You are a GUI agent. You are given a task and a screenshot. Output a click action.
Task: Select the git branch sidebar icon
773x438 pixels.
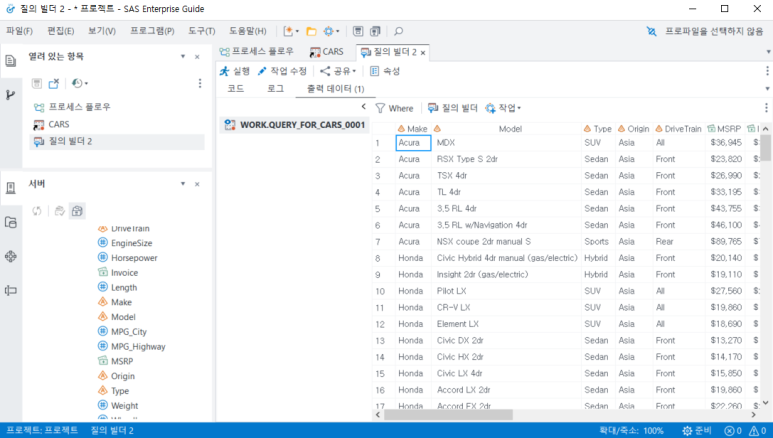tap(10, 95)
